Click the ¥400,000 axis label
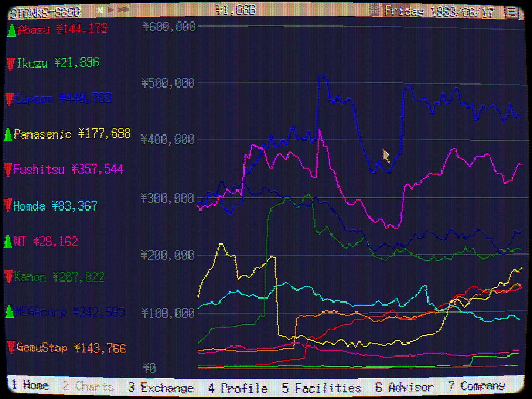Screen dimensions: 532x399 (168, 140)
